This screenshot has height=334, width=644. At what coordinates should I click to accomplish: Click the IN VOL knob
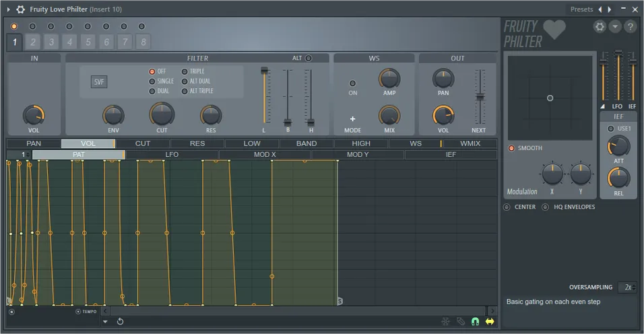34,115
